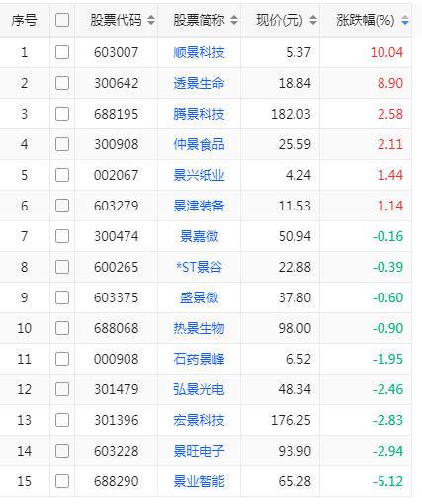Check the select-all header checkbox

(62, 20)
